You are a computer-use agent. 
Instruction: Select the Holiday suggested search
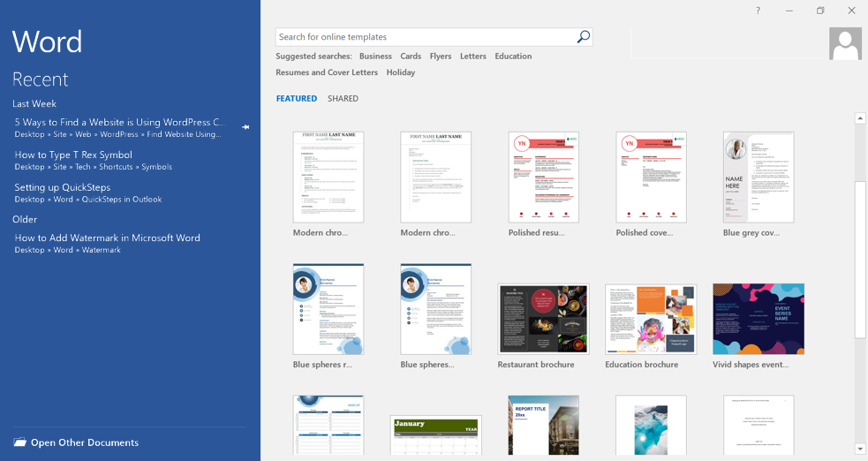click(400, 72)
